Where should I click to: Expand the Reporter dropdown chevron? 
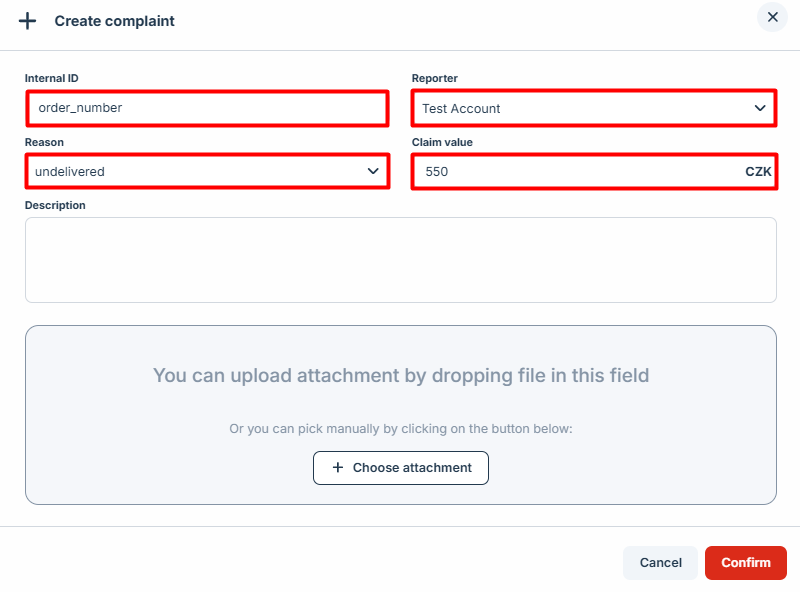[x=760, y=108]
